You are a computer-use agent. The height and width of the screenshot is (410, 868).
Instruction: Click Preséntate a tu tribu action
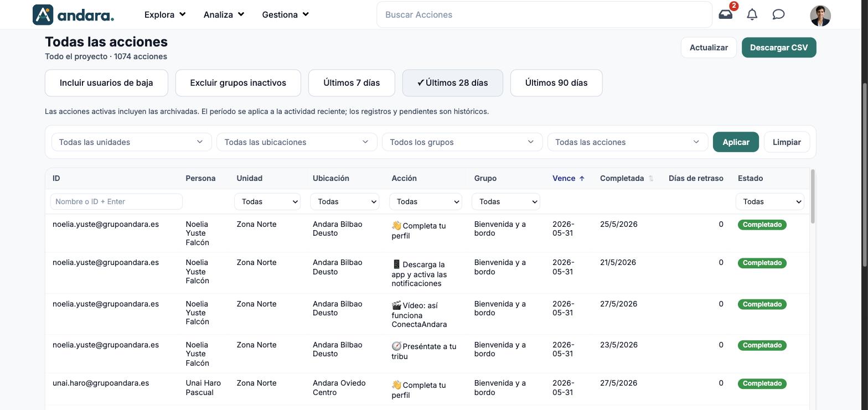pyautogui.click(x=424, y=351)
